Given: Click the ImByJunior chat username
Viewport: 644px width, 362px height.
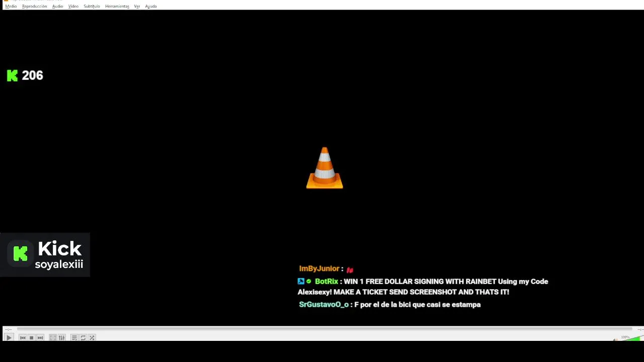Looking at the screenshot, I should [x=319, y=268].
